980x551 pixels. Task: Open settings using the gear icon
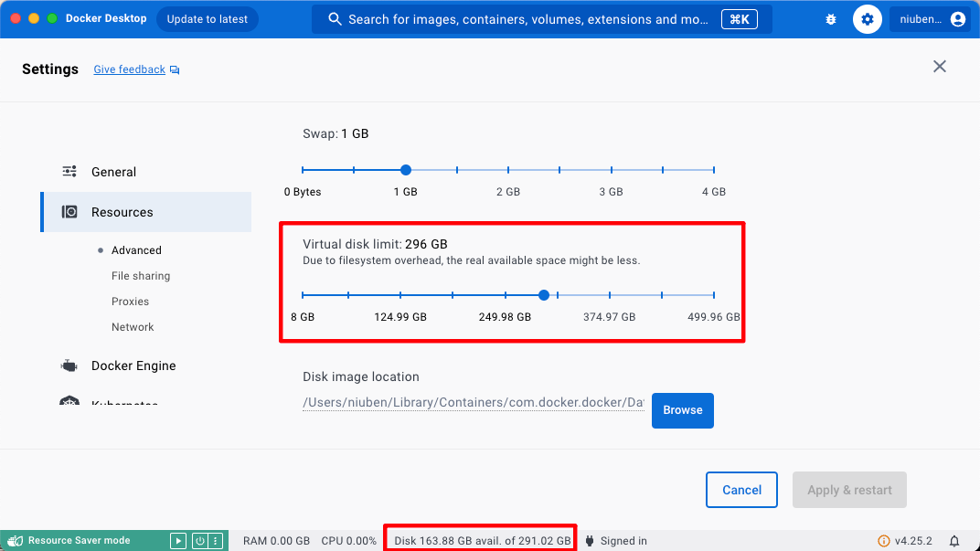pyautogui.click(x=867, y=18)
